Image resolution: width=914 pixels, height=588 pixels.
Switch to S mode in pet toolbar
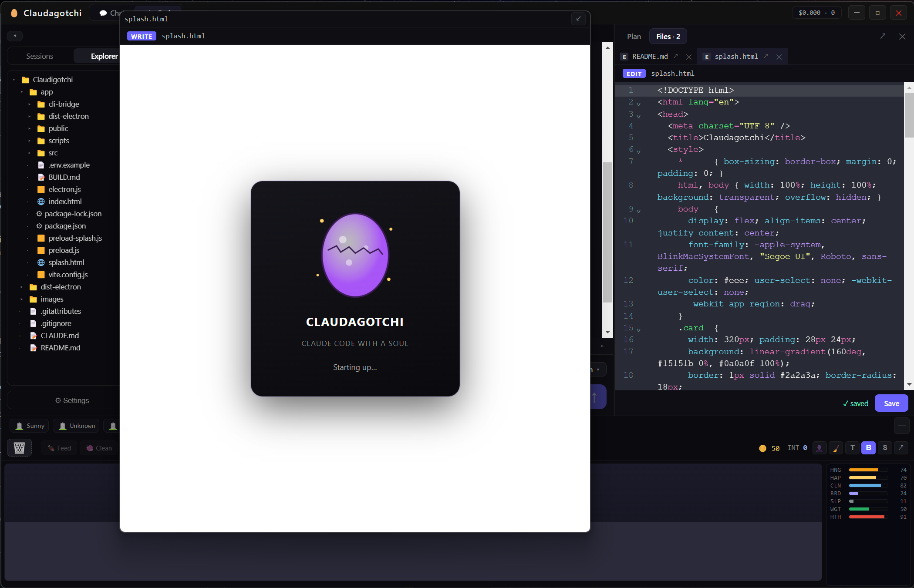coord(885,448)
